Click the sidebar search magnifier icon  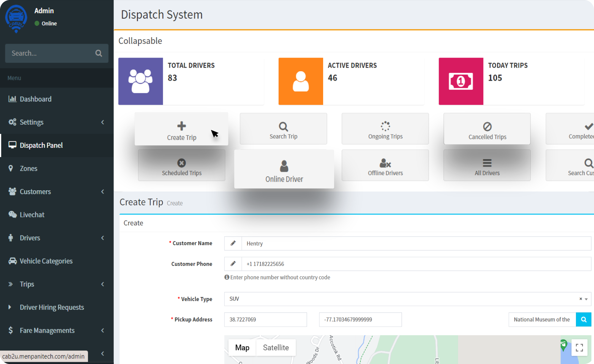[x=99, y=53]
